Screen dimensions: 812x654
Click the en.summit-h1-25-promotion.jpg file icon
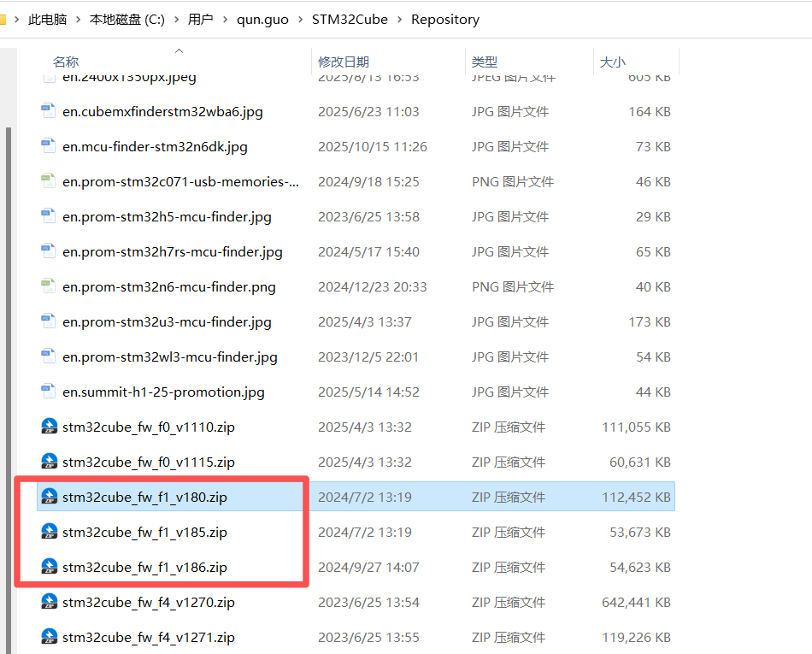point(49,392)
